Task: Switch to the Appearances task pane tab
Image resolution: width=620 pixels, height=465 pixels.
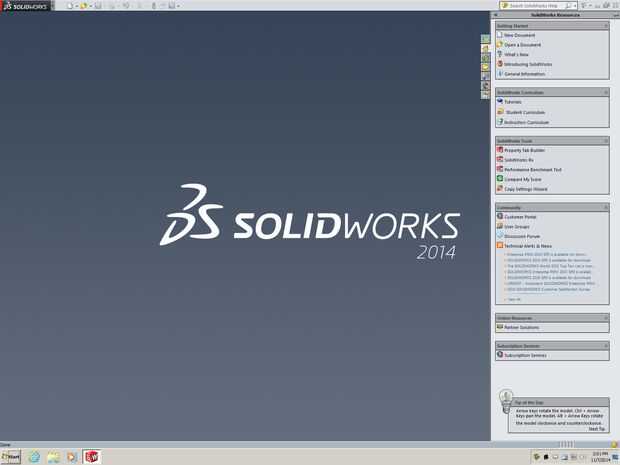Action: 486,85
